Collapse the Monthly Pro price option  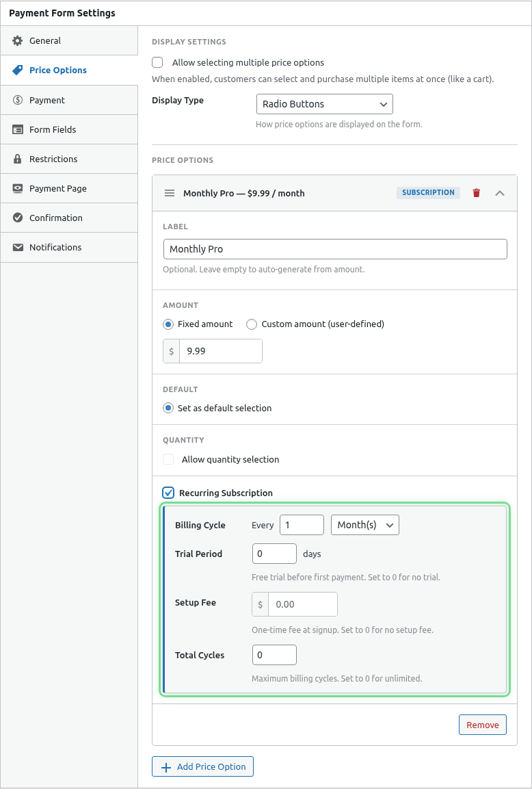pyautogui.click(x=500, y=192)
